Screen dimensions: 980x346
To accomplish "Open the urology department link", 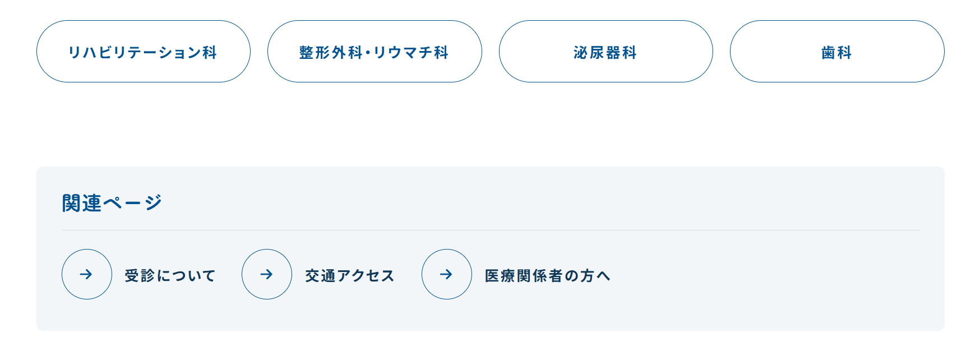I will point(605,51).
